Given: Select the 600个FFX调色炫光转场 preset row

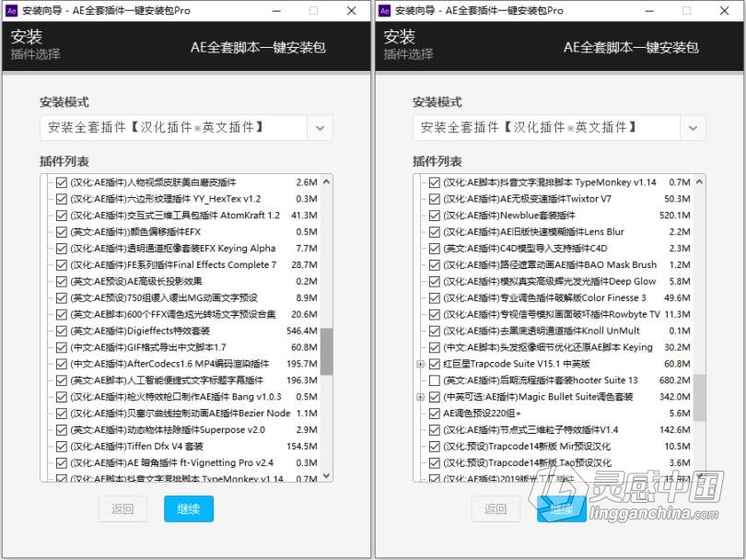Looking at the screenshot, I should pos(187,314).
